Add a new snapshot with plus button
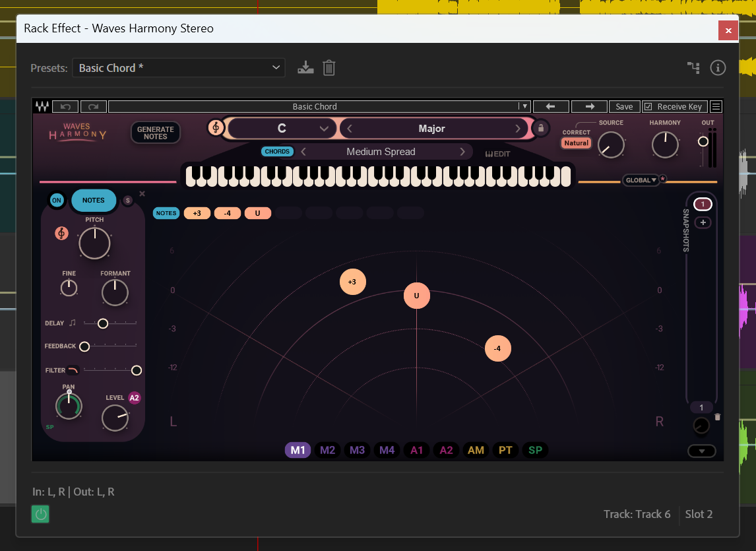This screenshot has height=551, width=756. pyautogui.click(x=703, y=222)
